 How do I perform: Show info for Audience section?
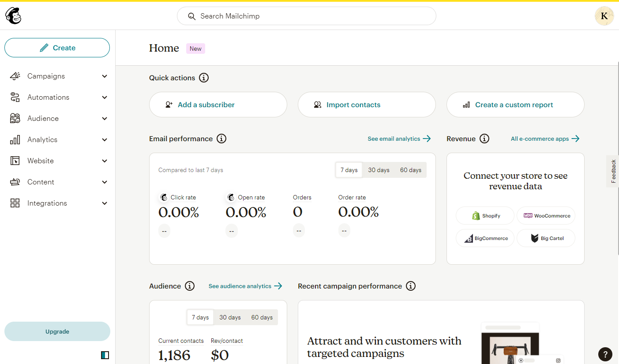190,286
